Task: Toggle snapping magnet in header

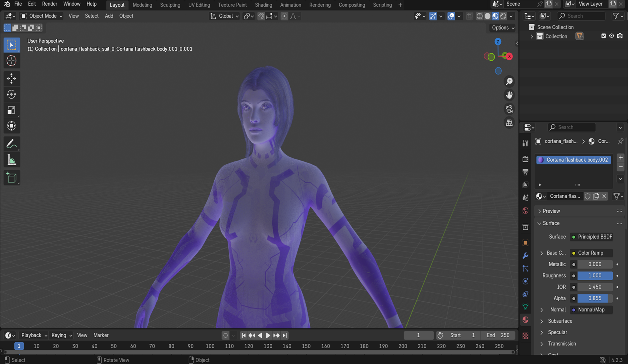Action: point(261,16)
